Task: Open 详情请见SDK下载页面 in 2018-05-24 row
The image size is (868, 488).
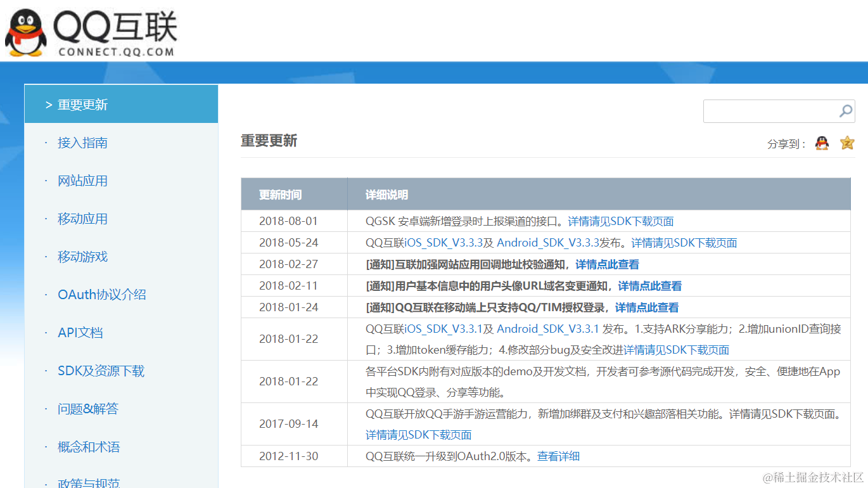Action: coord(684,243)
